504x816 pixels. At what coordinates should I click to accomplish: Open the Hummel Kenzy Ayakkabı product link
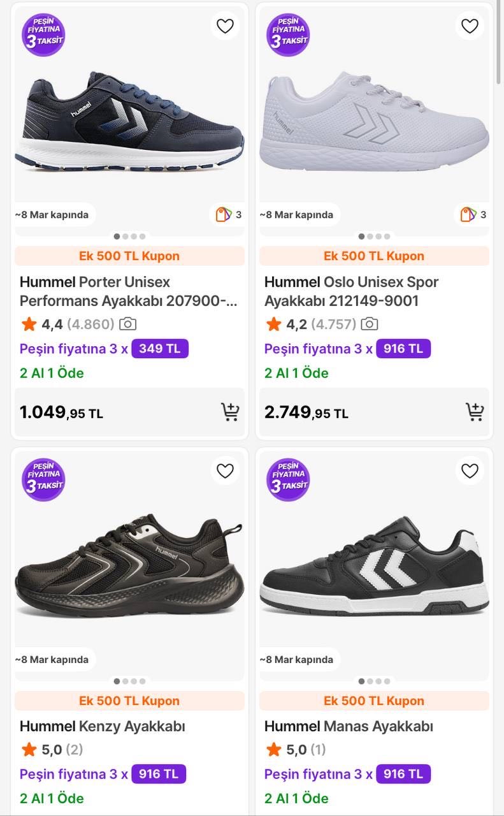(x=102, y=726)
